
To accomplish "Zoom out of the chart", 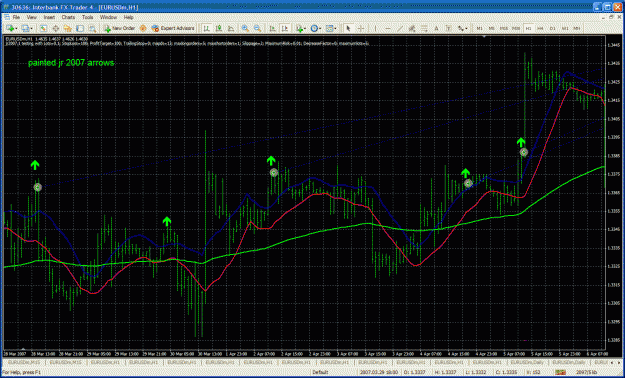I will (x=257, y=28).
